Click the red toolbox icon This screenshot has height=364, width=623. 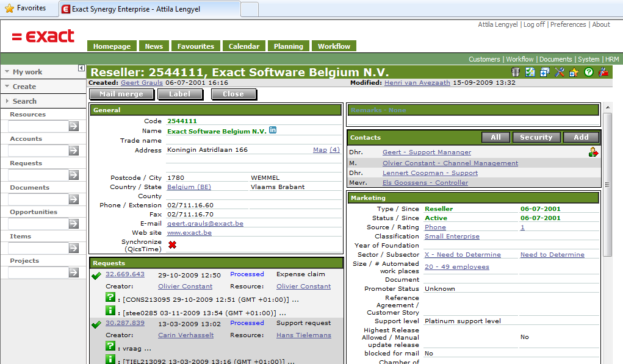(603, 72)
